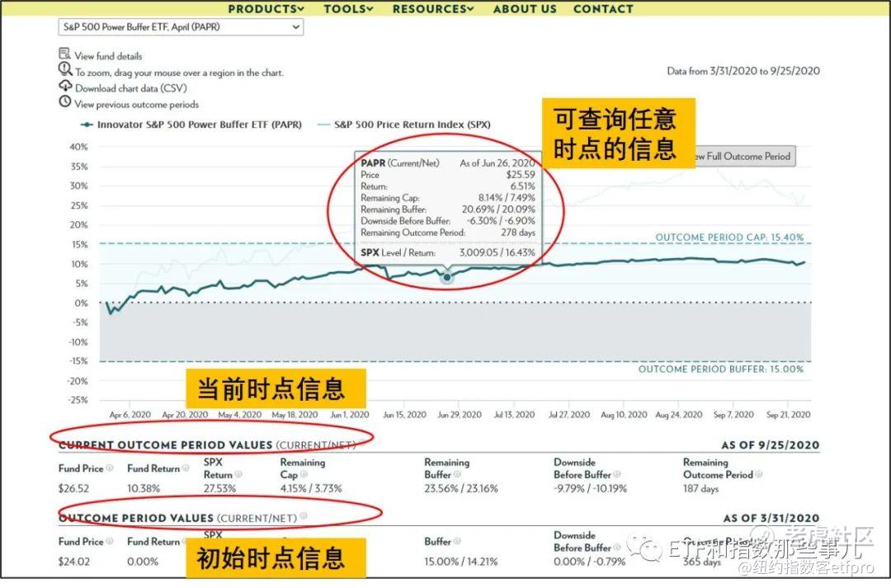Viewport: 891px width, 588px height.
Task: Open the S&P 500 Power Buffer ETF fund selector
Action: (x=181, y=26)
